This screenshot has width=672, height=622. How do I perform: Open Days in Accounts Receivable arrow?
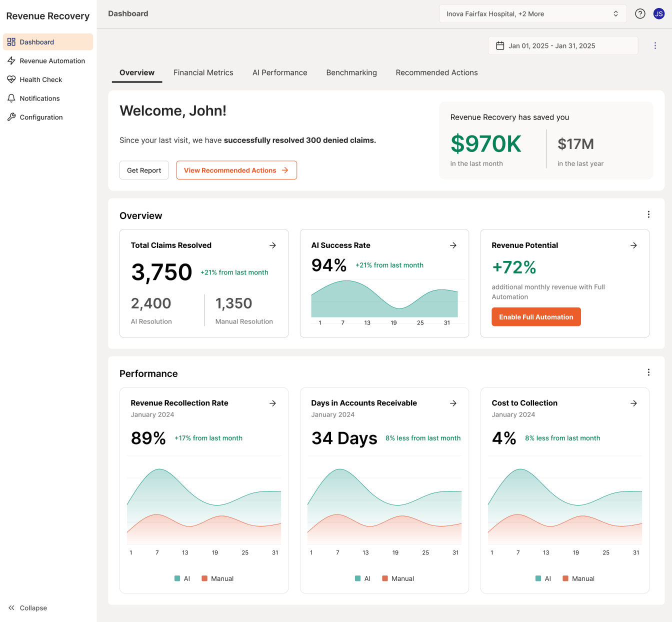click(x=453, y=403)
